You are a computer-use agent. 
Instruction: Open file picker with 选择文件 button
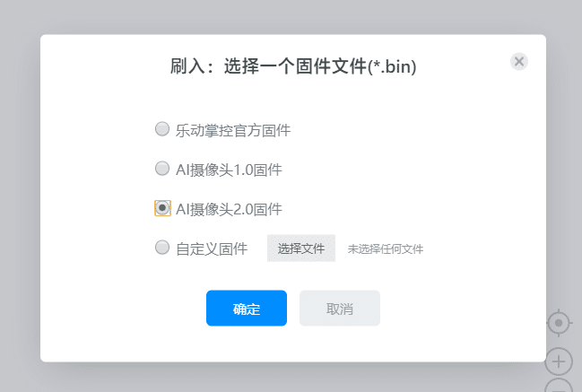(x=301, y=248)
